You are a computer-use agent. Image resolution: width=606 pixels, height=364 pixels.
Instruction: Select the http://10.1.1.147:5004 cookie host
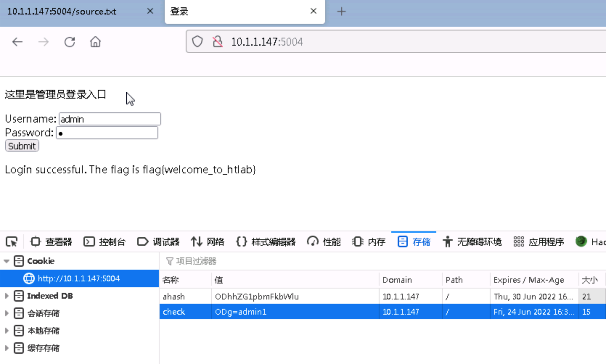click(79, 278)
